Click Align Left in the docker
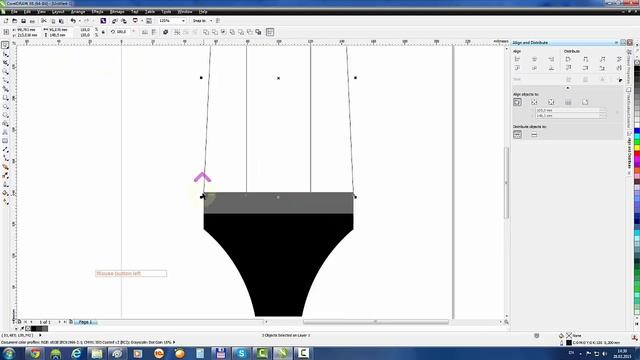The width and height of the screenshot is (640, 360). click(x=518, y=59)
